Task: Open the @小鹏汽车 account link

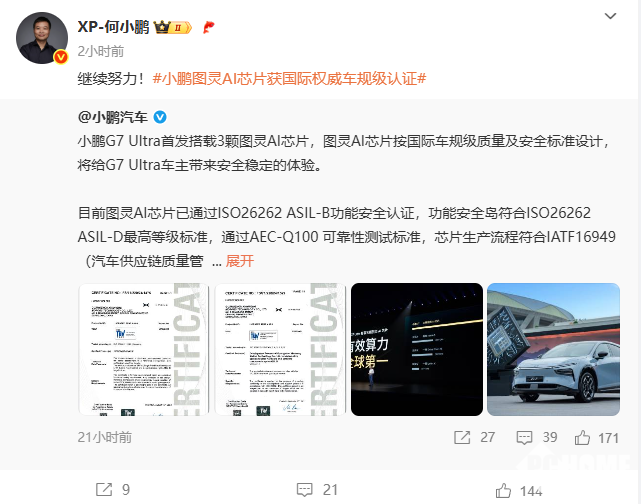Action: coord(112,117)
